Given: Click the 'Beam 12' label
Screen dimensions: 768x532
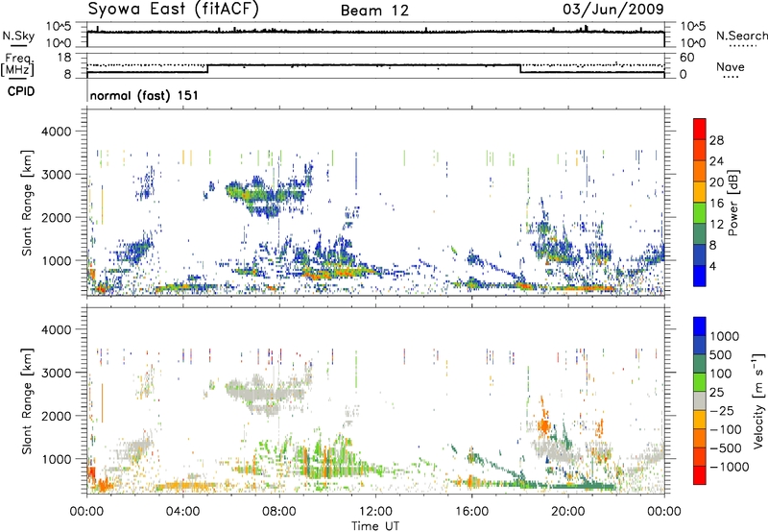Looking at the screenshot, I should (374, 11).
